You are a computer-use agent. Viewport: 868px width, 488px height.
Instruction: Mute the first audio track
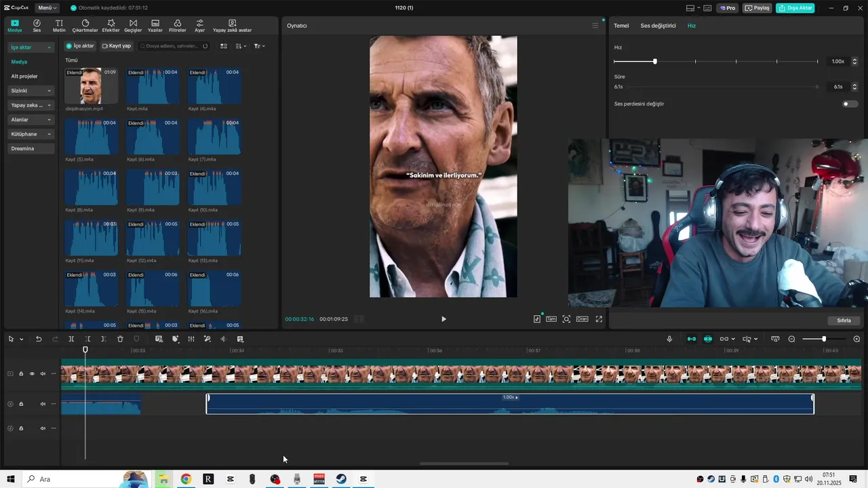pyautogui.click(x=43, y=404)
